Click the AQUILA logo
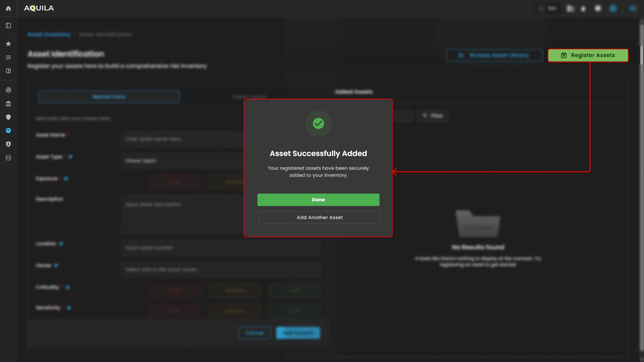The image size is (644, 362). click(39, 8)
